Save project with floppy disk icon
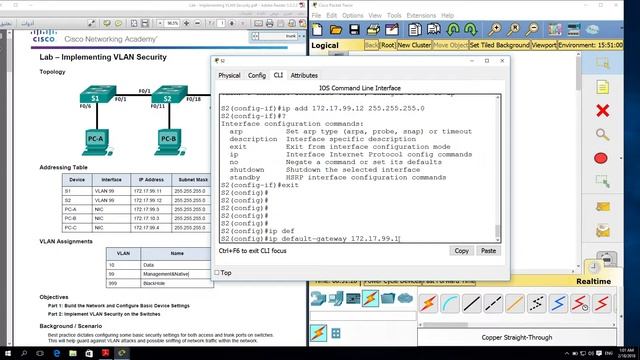Viewport: 640px width, 360px height. (x=354, y=30)
